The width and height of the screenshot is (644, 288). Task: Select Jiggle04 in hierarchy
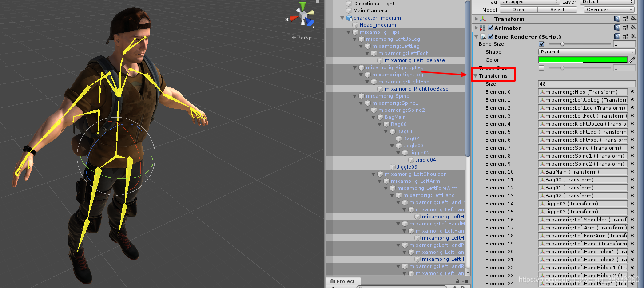pos(426,160)
